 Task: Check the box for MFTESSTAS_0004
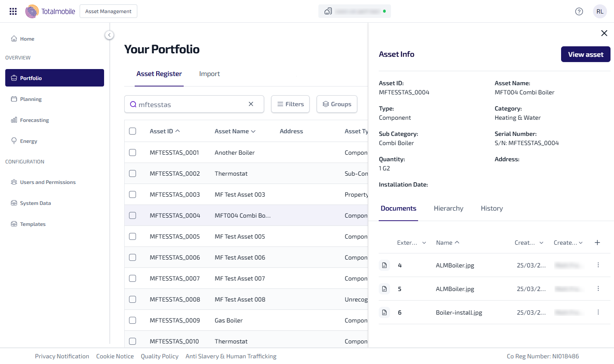(133, 215)
